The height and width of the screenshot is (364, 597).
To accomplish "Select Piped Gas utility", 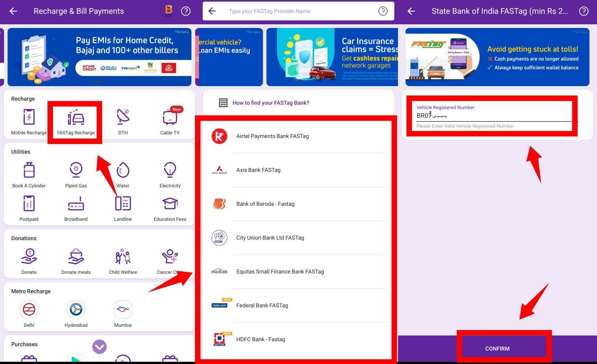I will point(76,175).
